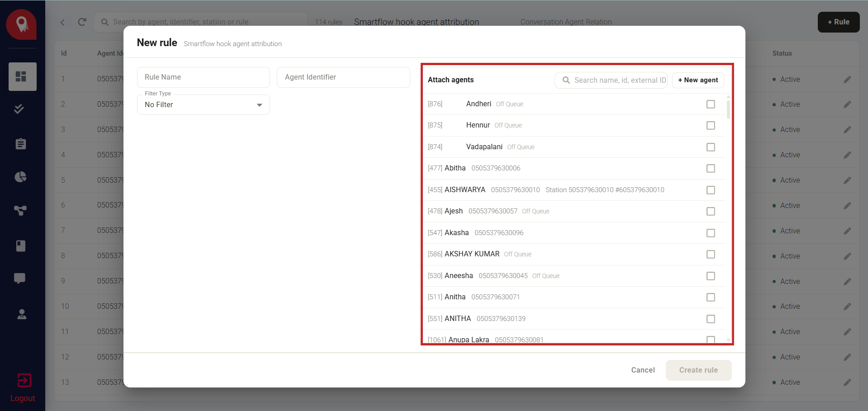Screen dimensions: 868x411
Task: Open the pie chart analytics icon
Action: [x=20, y=177]
